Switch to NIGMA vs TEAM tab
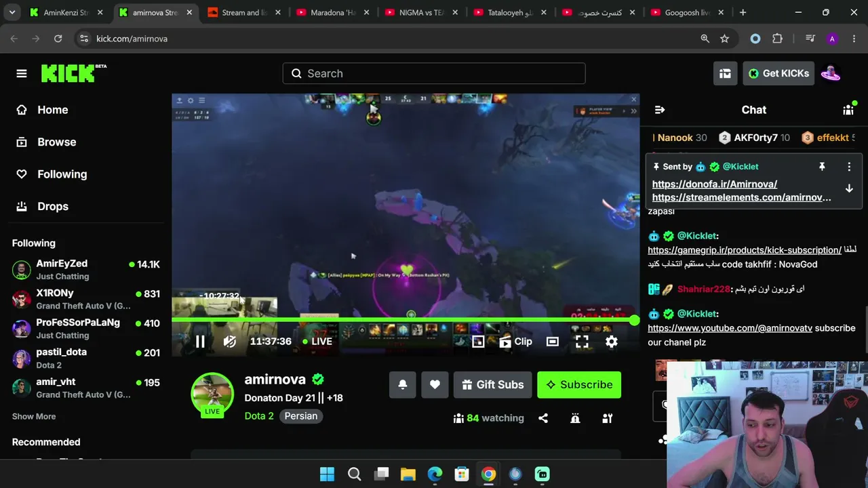The width and height of the screenshot is (868, 488). pos(420,12)
